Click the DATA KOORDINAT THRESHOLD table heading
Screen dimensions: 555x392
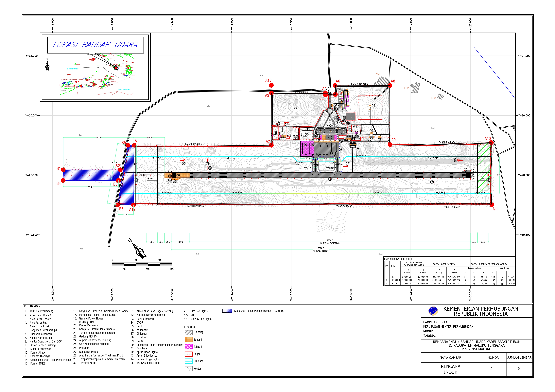click(398, 259)
